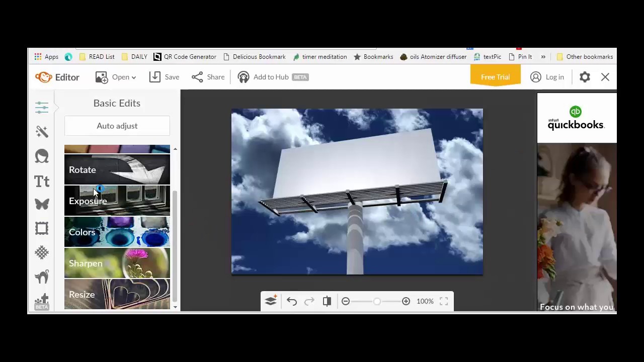Open the Bookmarks star bookmark

coord(373,57)
